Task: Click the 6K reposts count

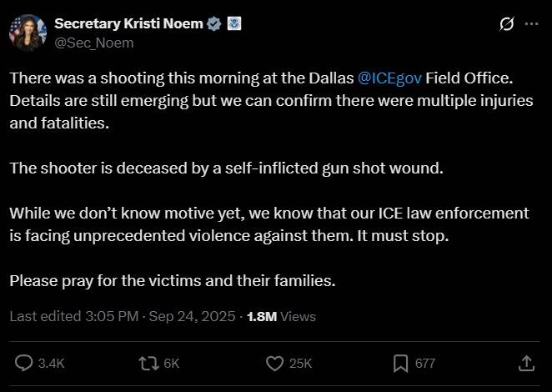Action: (172, 364)
